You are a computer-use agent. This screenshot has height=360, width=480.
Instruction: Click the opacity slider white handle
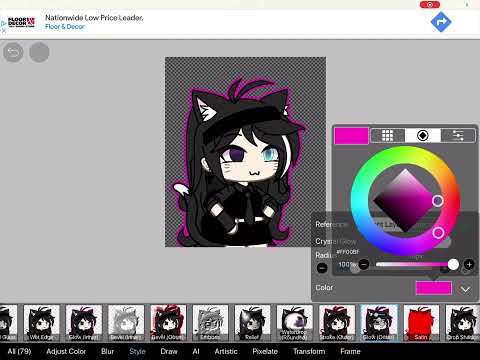coord(453,265)
